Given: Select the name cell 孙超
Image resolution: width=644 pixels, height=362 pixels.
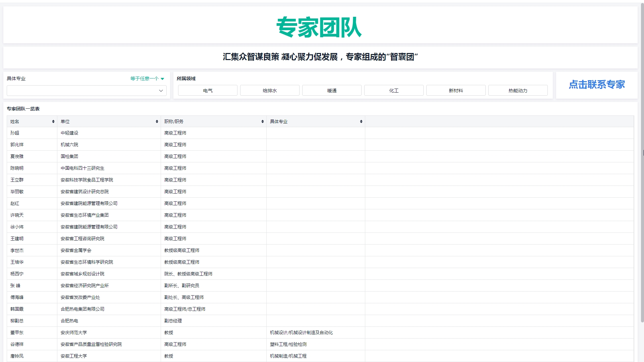Looking at the screenshot, I should point(32,133).
